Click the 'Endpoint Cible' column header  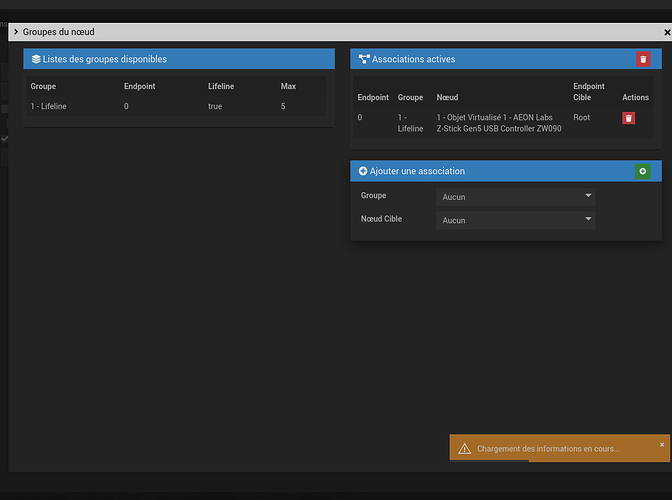click(x=589, y=92)
